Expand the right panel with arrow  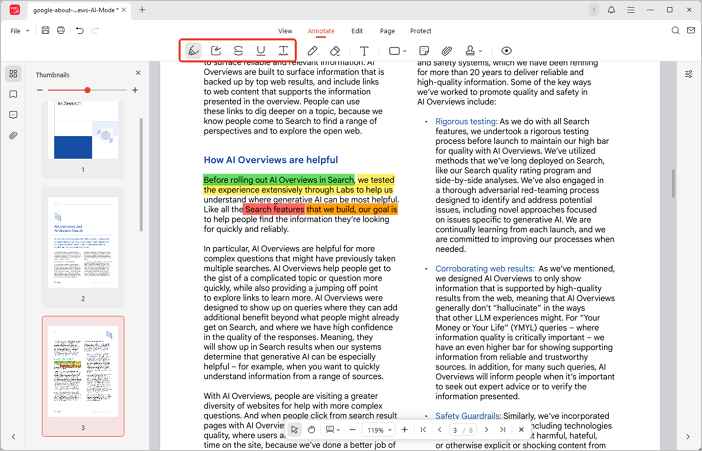pyautogui.click(x=688, y=436)
